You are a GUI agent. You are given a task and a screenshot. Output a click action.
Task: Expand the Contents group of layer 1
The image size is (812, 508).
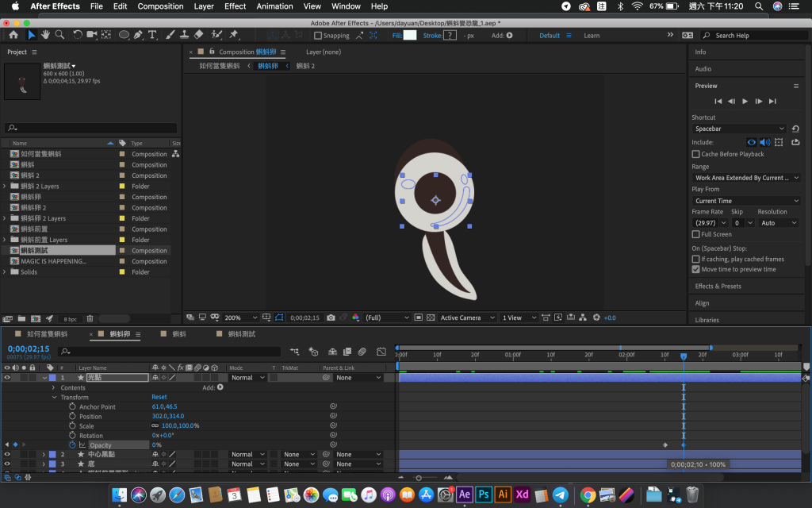[54, 388]
